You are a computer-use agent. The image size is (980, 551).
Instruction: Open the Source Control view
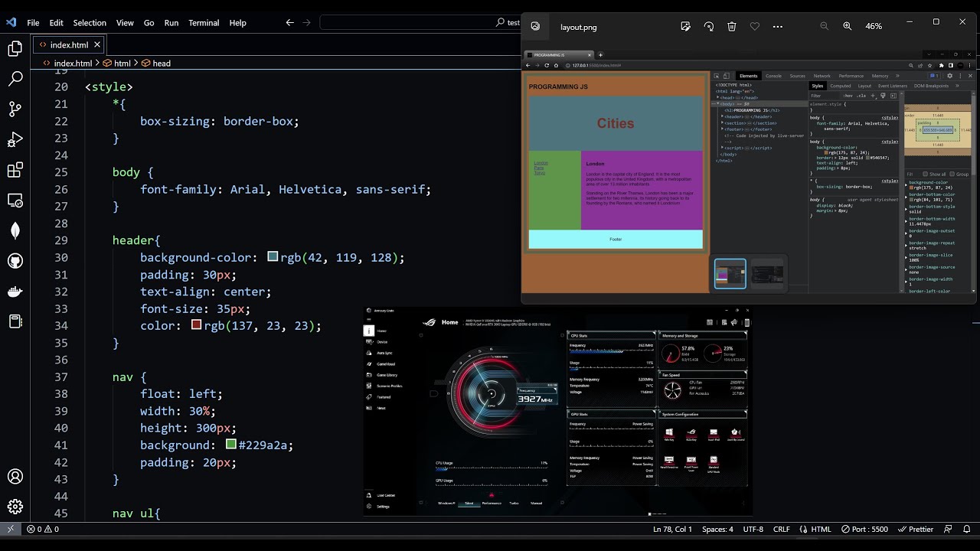tap(15, 109)
